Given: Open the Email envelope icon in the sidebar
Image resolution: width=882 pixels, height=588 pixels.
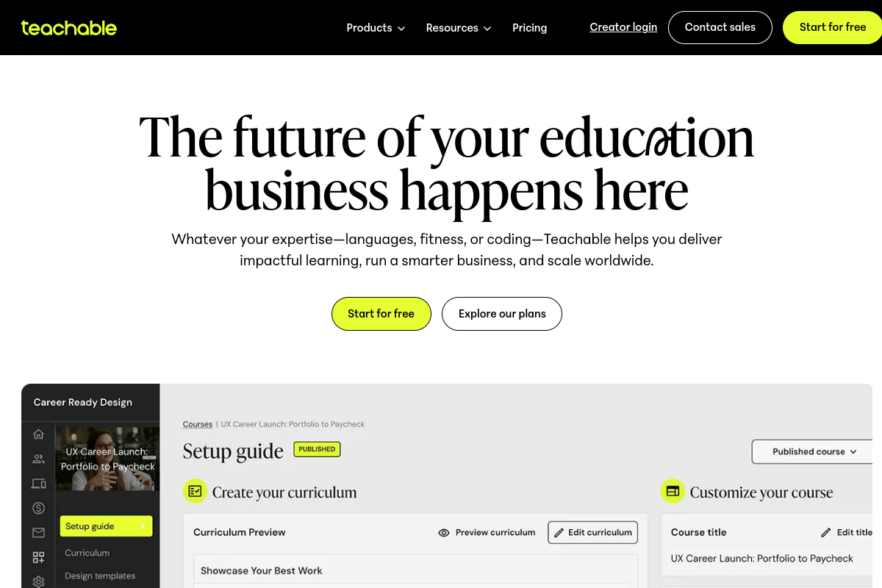Looking at the screenshot, I should (38, 532).
